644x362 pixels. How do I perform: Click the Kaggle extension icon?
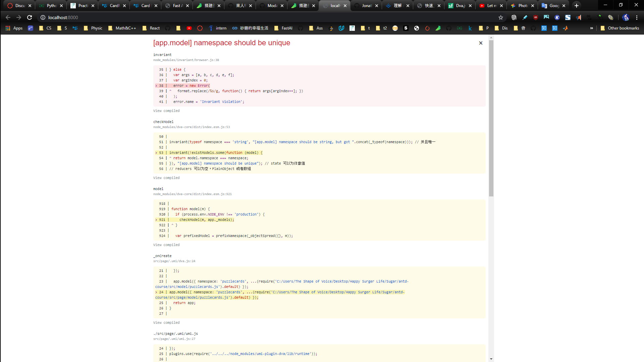(557, 17)
